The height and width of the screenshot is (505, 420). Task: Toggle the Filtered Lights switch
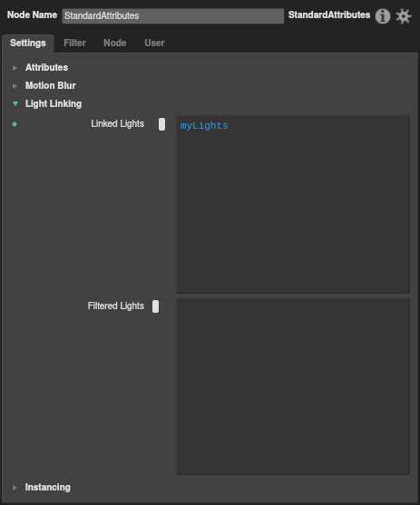point(159,306)
